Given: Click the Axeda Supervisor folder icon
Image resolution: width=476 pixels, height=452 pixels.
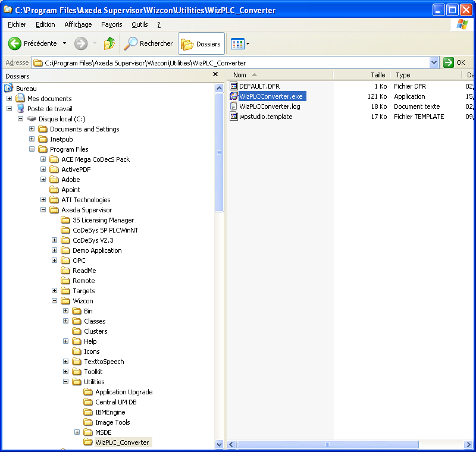Looking at the screenshot, I should pos(54,209).
